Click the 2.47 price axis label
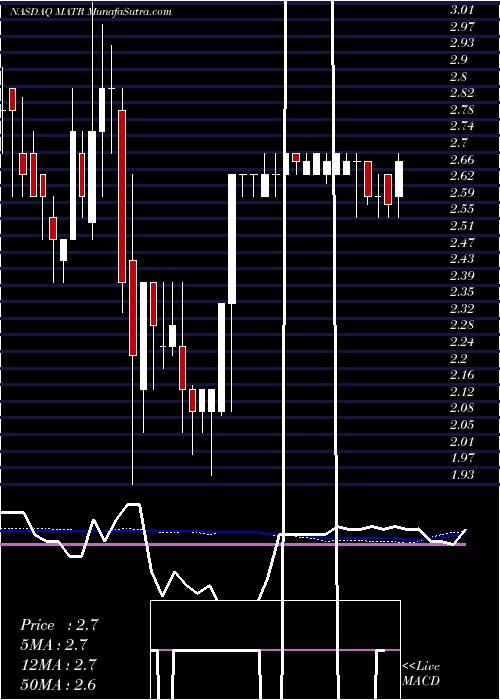Viewport: 500px width, 700px height. 462,243
